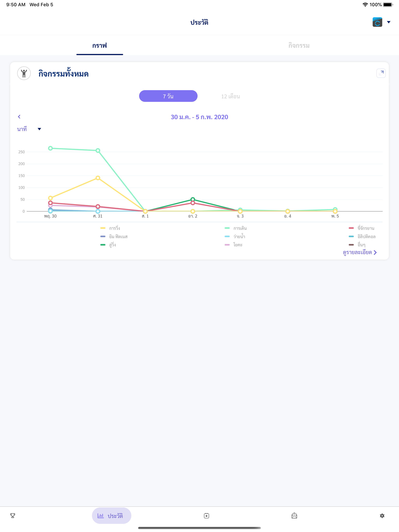The height and width of the screenshot is (532, 399).
Task: Switch to the 12 เดือน time range
Action: (x=230, y=96)
